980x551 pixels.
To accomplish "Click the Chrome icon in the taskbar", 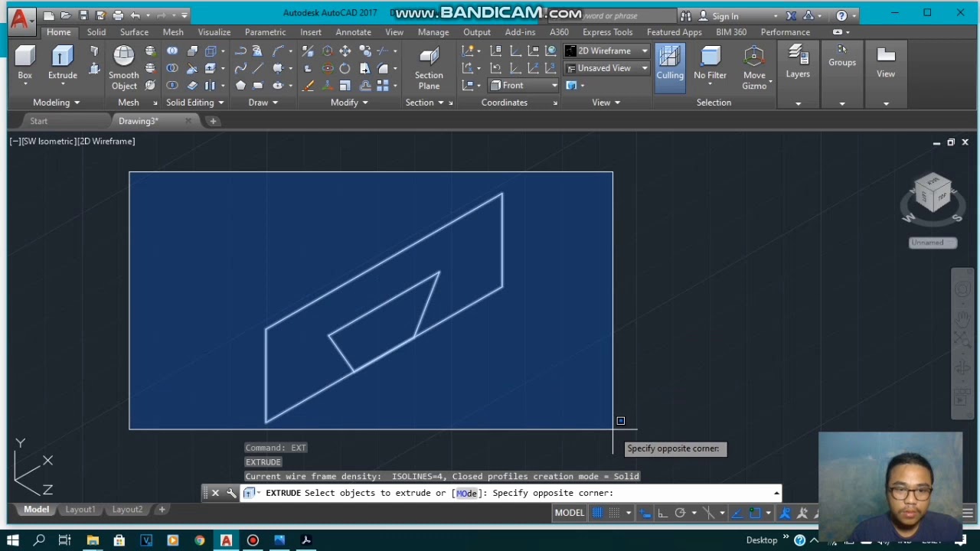I will pyautogui.click(x=199, y=540).
